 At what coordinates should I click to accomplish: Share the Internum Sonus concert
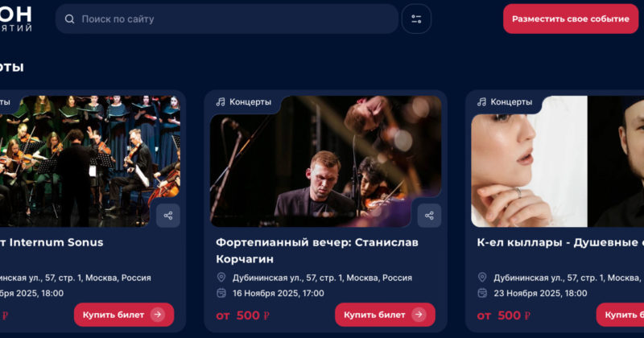point(168,216)
